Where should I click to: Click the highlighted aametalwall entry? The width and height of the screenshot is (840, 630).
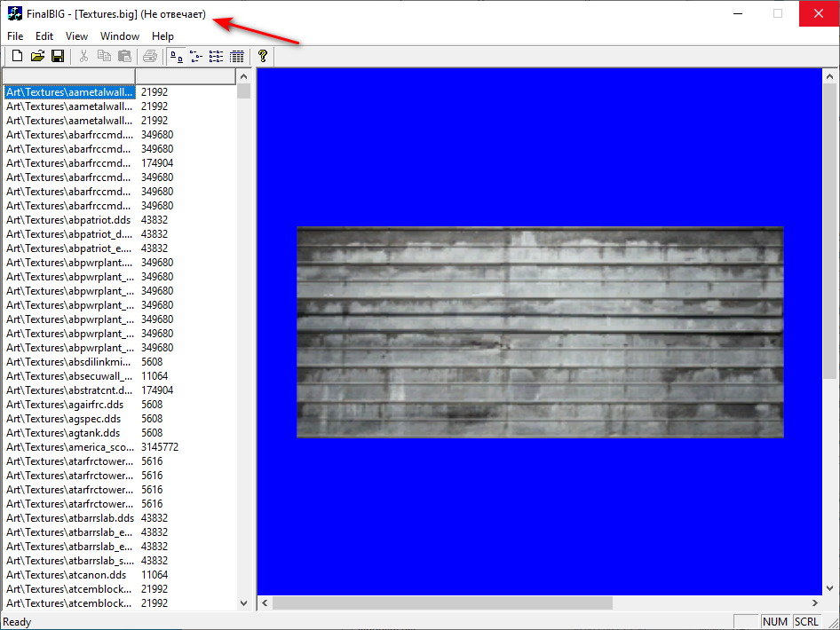coord(69,92)
